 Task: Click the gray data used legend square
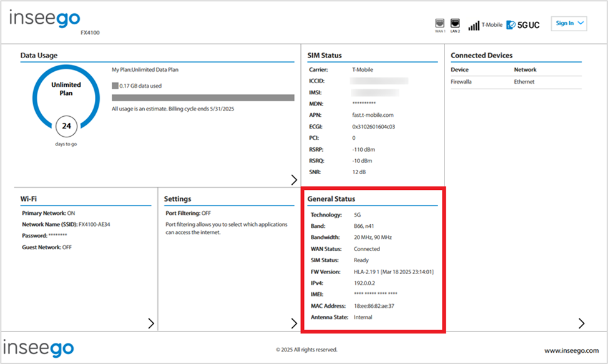pos(115,86)
